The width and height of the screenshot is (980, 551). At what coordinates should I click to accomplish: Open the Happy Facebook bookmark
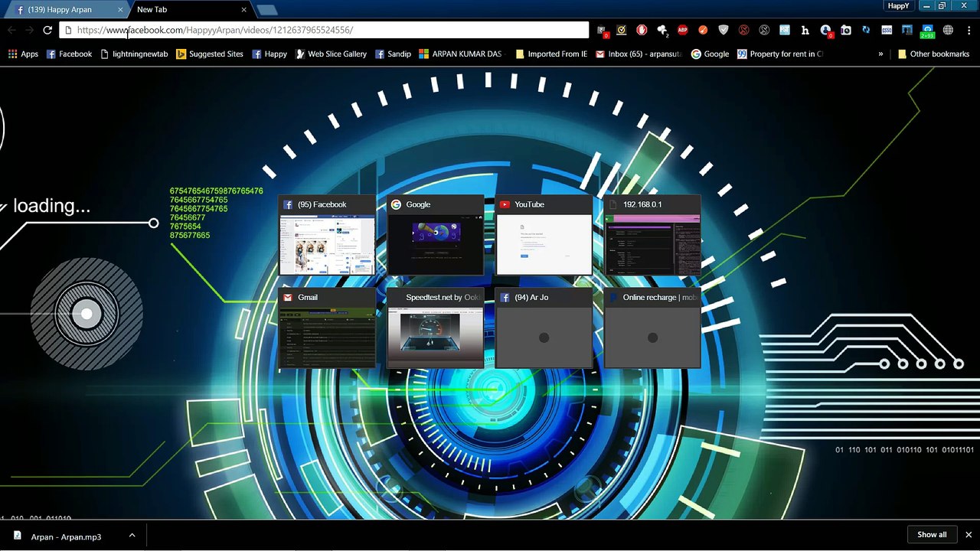pos(269,54)
